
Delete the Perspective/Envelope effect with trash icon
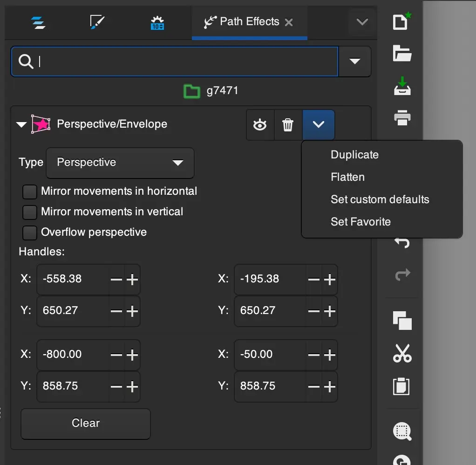(x=288, y=125)
